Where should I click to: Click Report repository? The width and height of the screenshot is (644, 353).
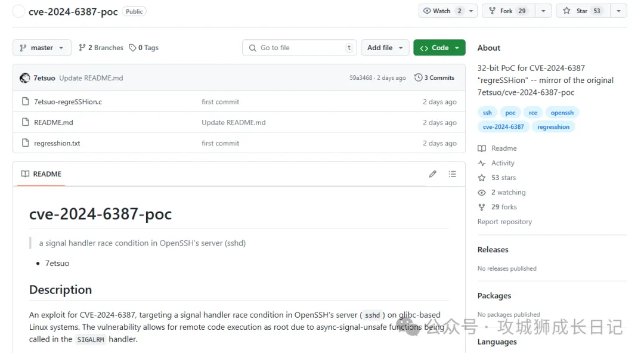tap(504, 222)
